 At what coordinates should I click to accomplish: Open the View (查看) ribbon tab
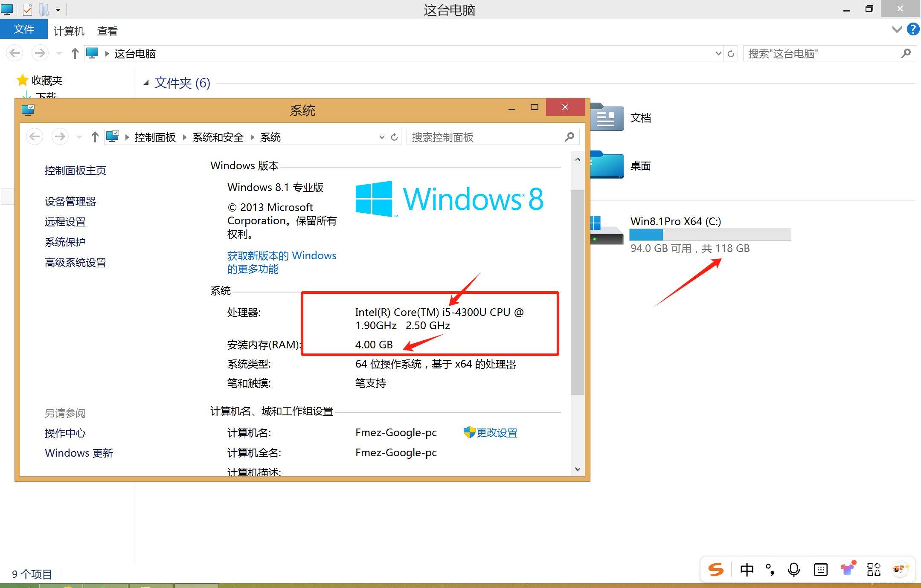(107, 31)
